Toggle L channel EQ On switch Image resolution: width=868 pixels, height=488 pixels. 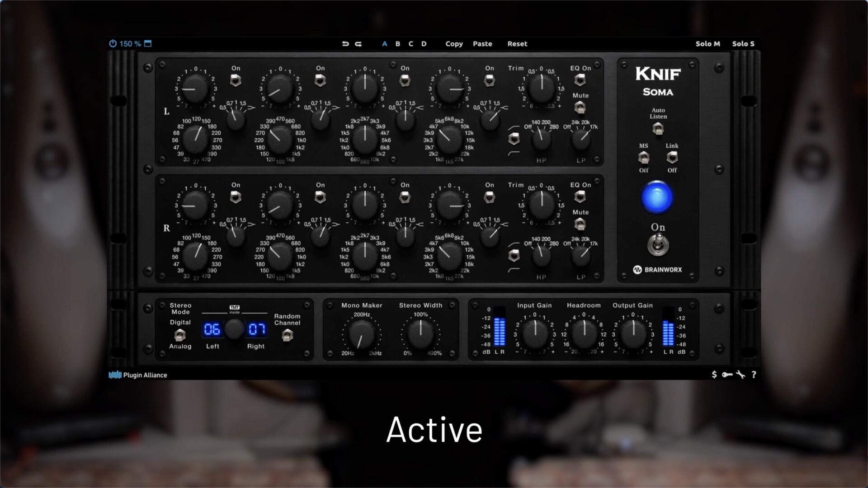pos(580,80)
